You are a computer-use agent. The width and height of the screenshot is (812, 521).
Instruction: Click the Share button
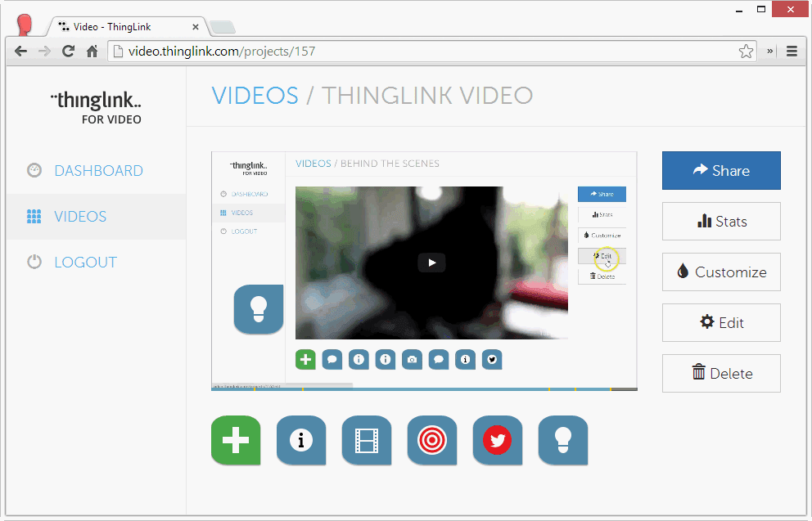coord(721,170)
